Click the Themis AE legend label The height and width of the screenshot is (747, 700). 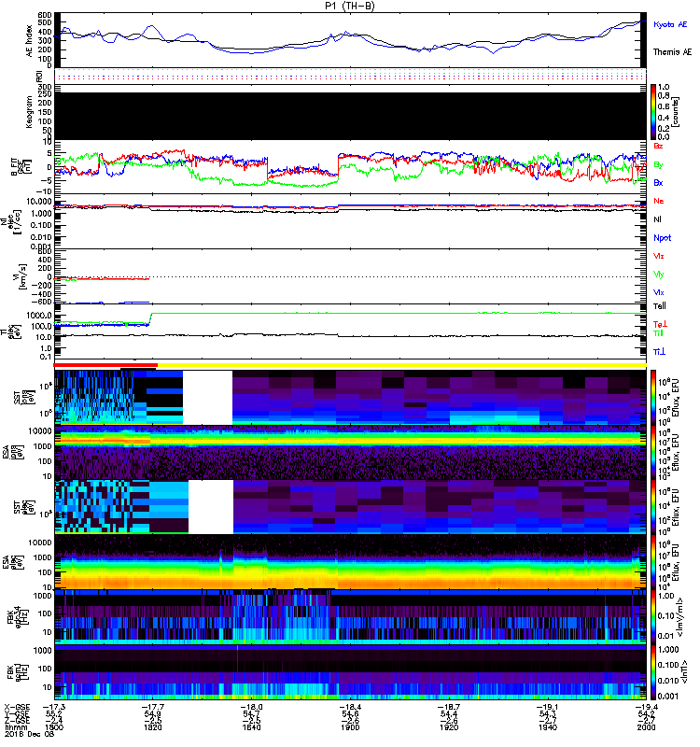[672, 52]
